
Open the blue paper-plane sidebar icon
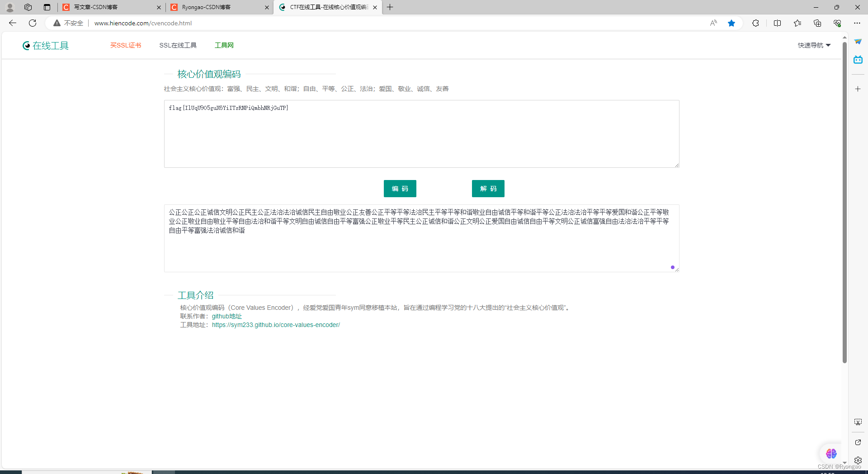point(858,42)
